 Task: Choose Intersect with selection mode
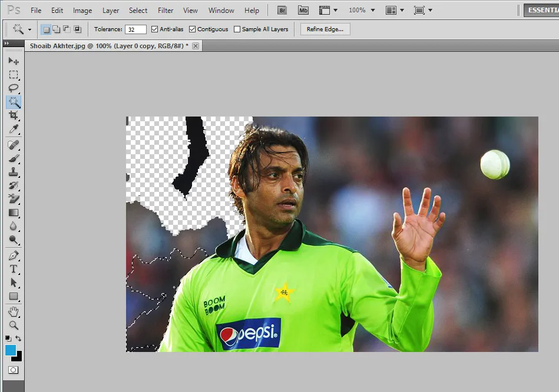(x=77, y=29)
